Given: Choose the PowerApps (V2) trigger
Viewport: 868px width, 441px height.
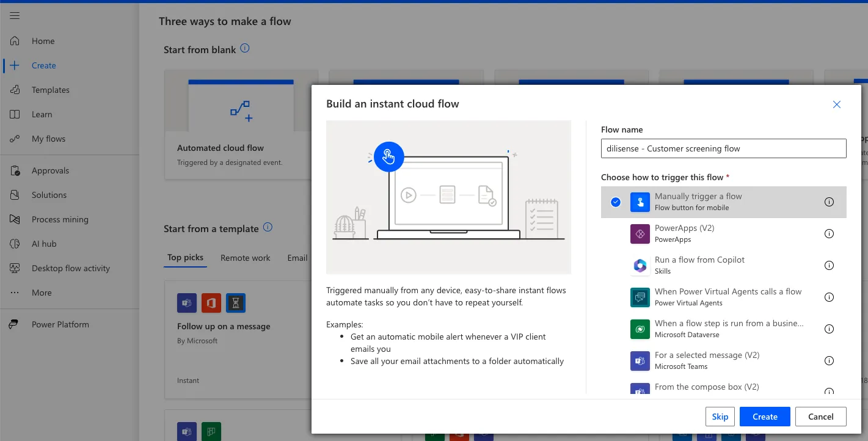Looking at the screenshot, I should 724,233.
